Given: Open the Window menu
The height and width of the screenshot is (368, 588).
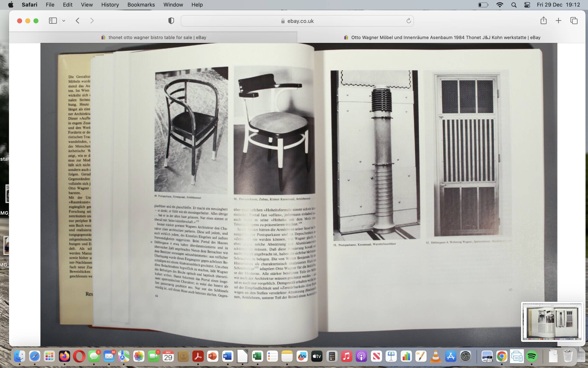Looking at the screenshot, I should coord(173,5).
